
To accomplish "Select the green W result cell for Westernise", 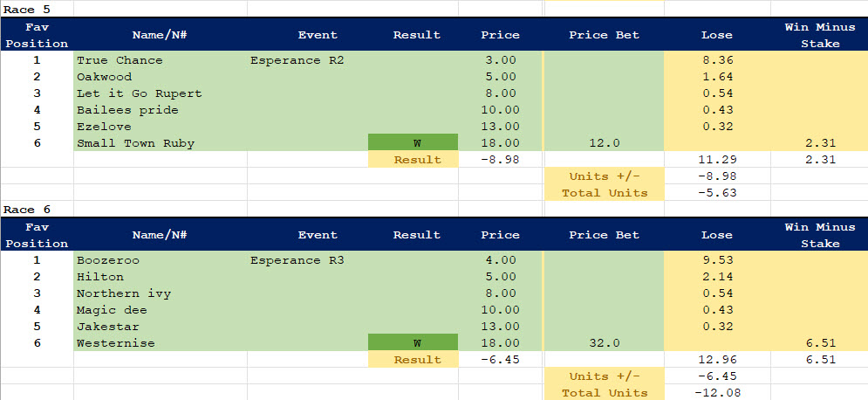I will [413, 343].
